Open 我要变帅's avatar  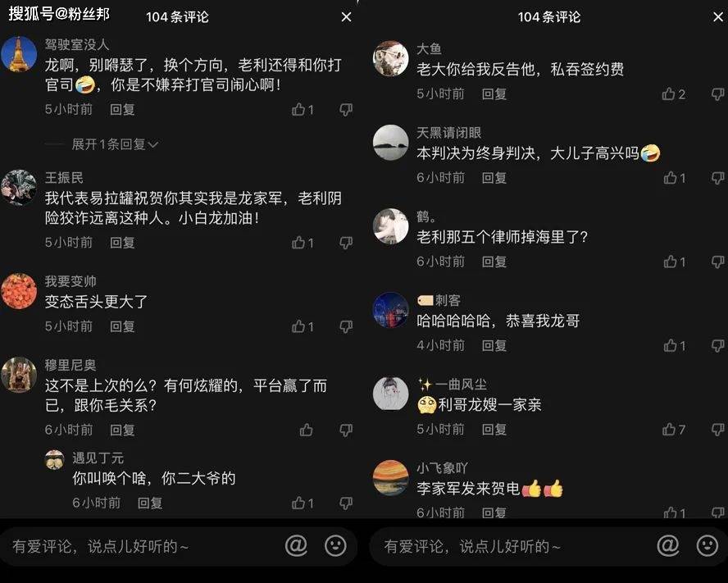[19, 291]
